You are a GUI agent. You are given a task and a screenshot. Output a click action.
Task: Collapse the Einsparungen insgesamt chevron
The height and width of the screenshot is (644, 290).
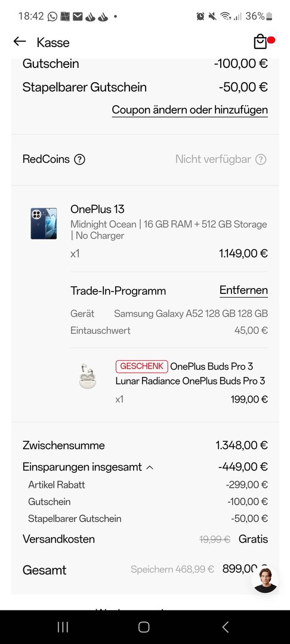click(x=150, y=467)
